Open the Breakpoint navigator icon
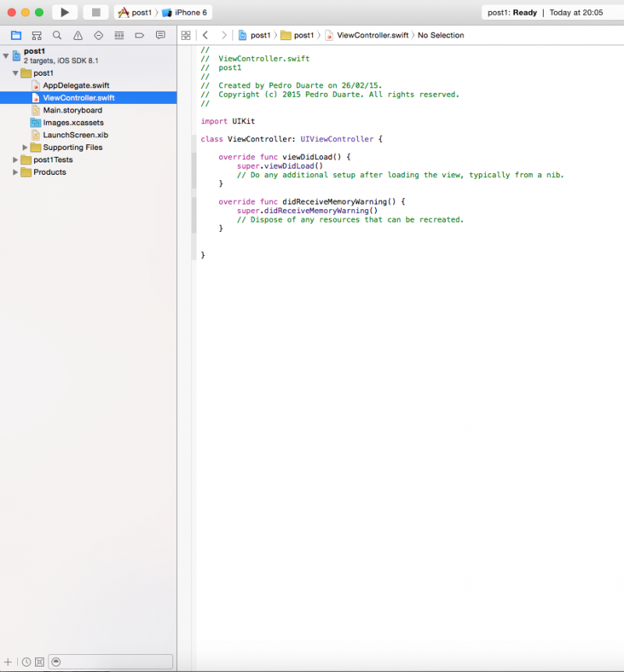 click(x=140, y=35)
